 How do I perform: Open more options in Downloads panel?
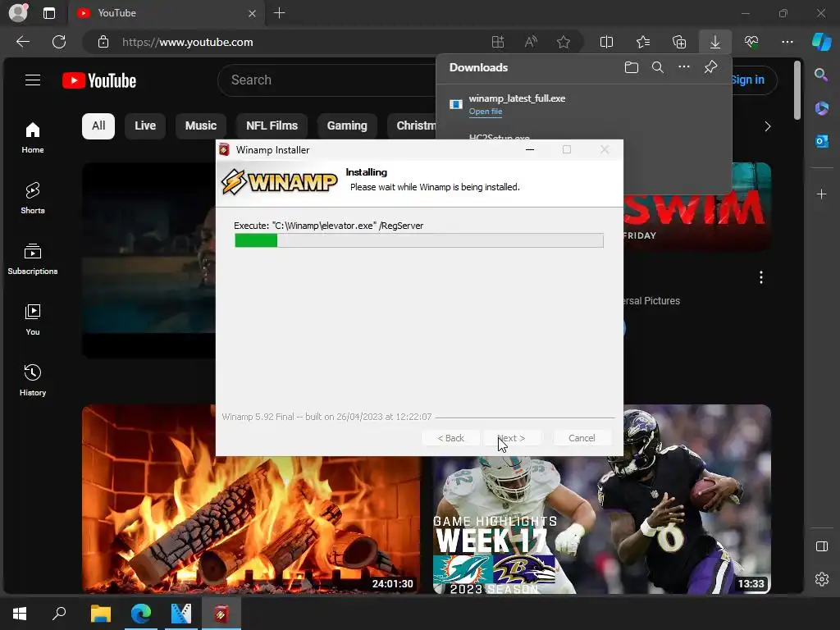click(x=684, y=67)
